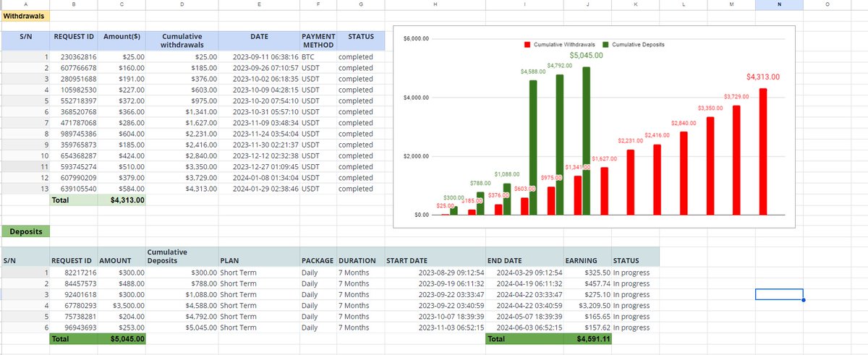
Task: Click the selected empty cell in column N
Action: click(779, 294)
